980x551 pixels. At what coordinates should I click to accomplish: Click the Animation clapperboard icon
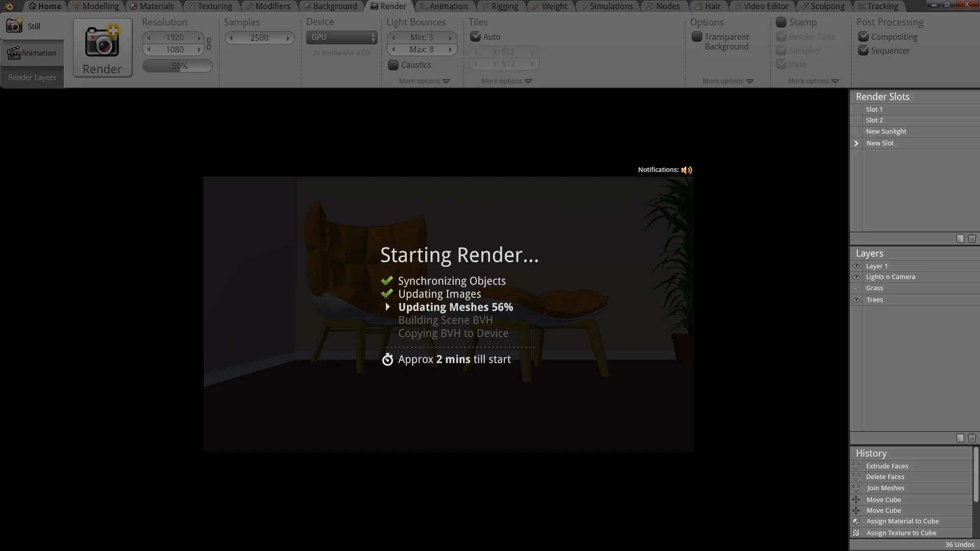pos(14,53)
